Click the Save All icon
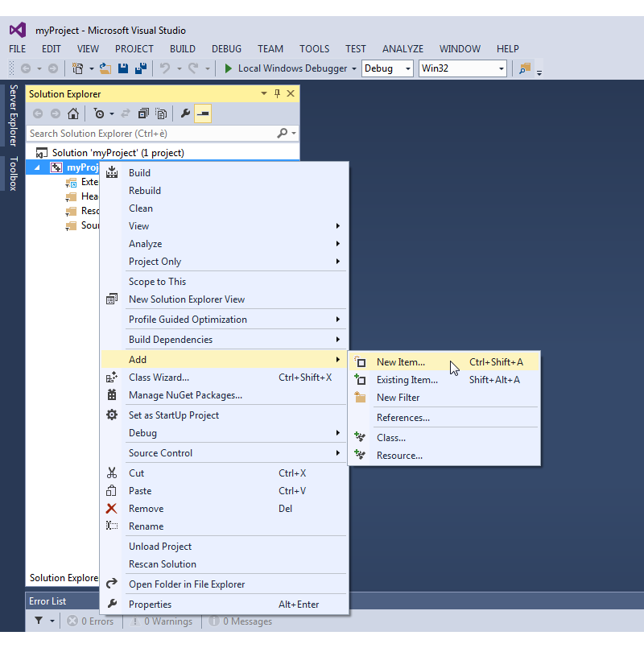 [141, 68]
